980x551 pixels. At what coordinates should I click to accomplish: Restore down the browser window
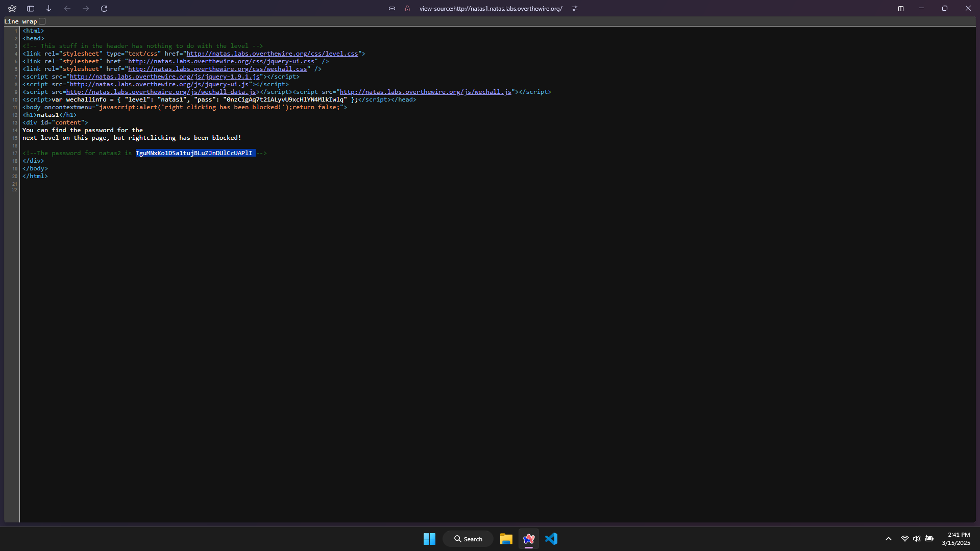click(945, 9)
